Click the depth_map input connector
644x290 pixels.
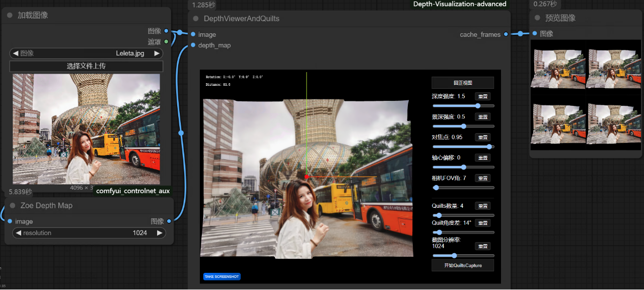coord(193,45)
